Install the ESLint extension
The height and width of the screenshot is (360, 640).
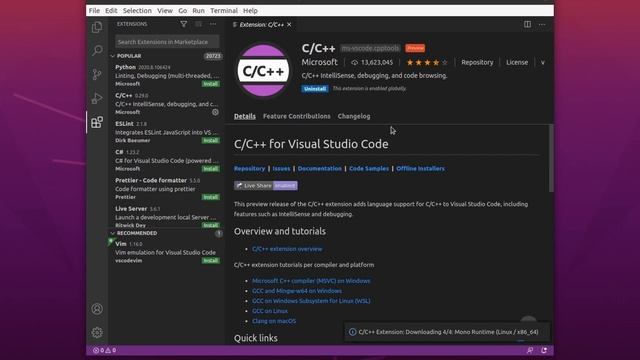(211, 140)
